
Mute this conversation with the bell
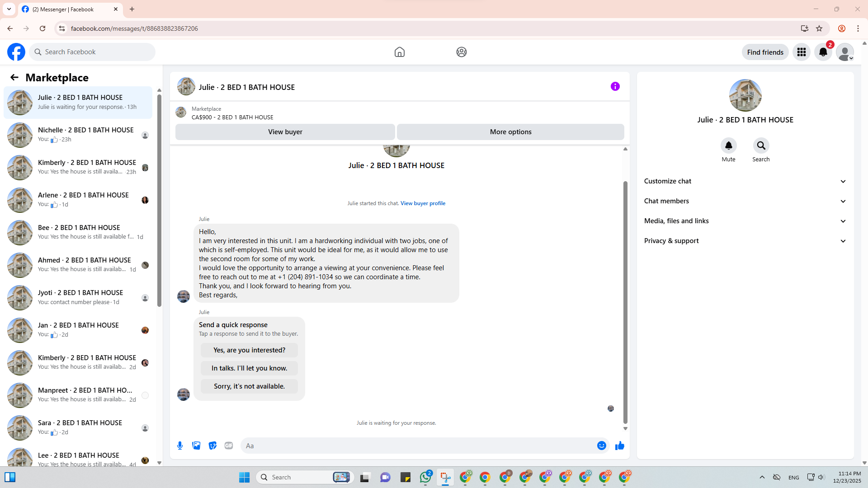[x=728, y=145]
